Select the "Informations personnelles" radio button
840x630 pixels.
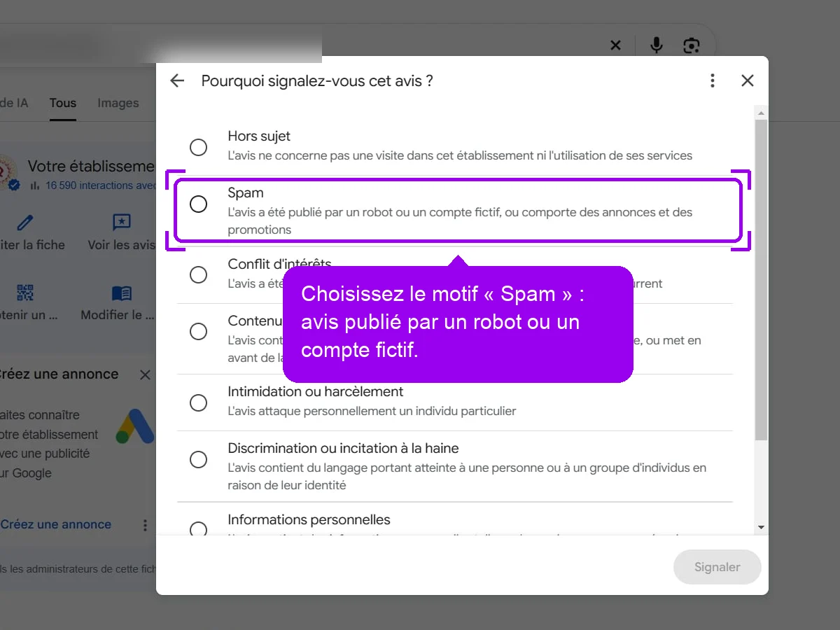(x=199, y=528)
